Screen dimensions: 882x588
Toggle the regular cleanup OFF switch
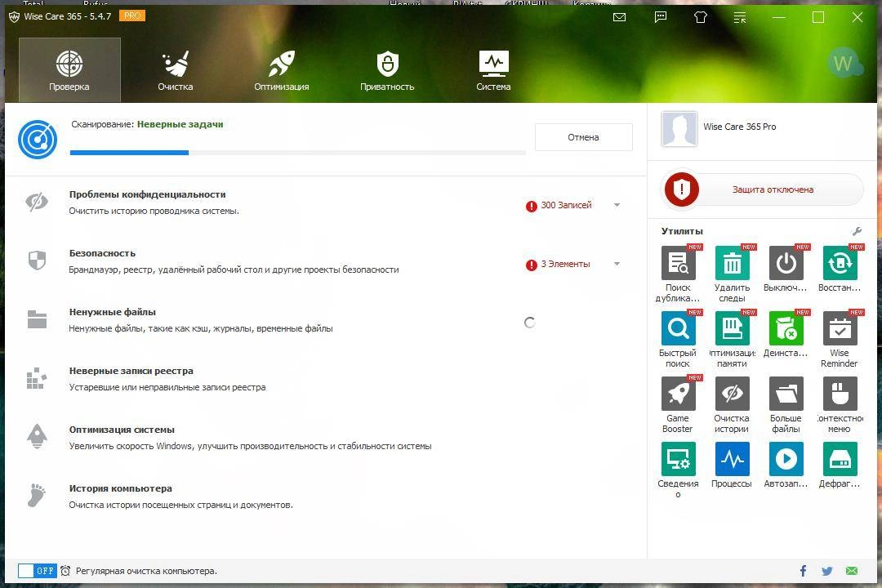click(37, 571)
